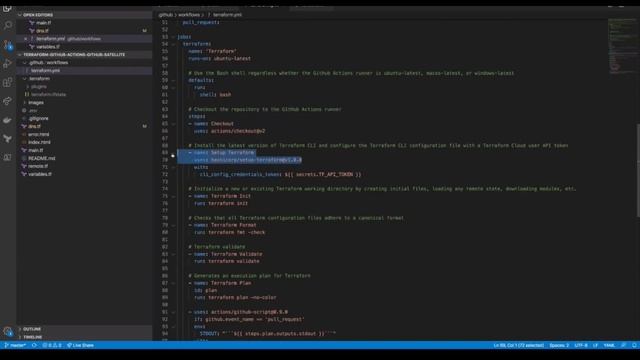Click the cursor position indicator in the status bar

coord(518,345)
